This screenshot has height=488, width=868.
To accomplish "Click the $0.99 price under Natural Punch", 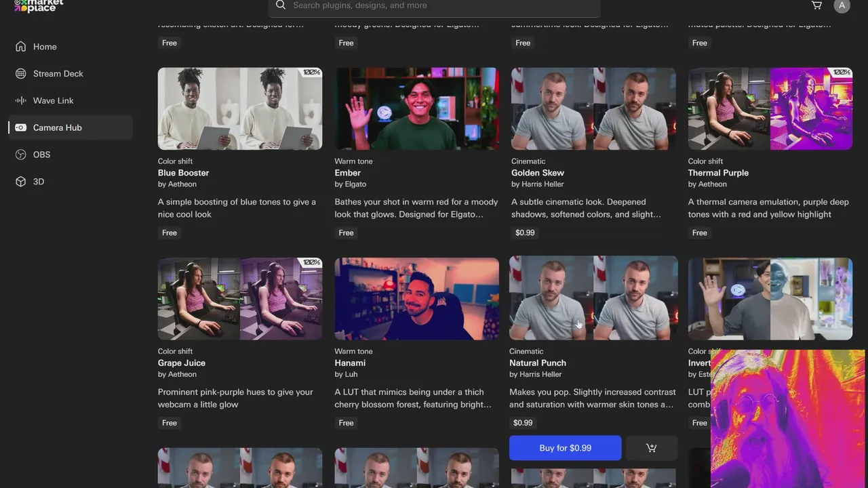I will pos(523,423).
